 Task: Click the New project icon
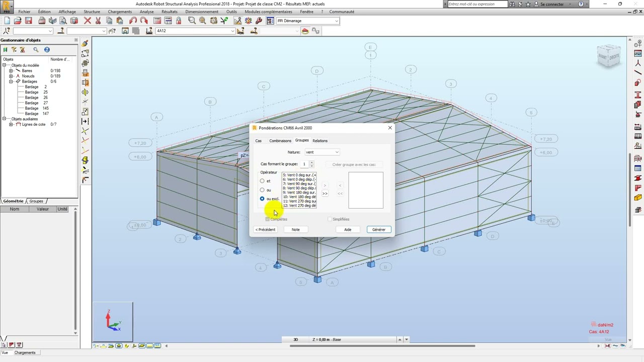7,21
